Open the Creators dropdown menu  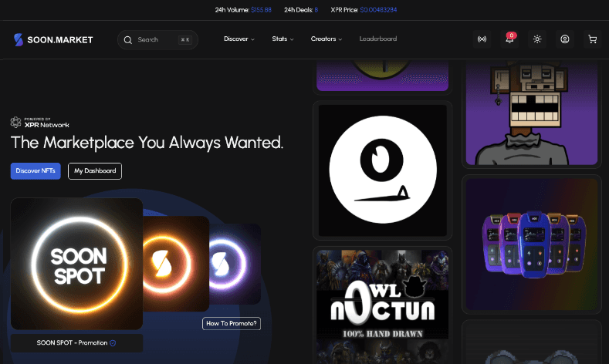pos(326,39)
